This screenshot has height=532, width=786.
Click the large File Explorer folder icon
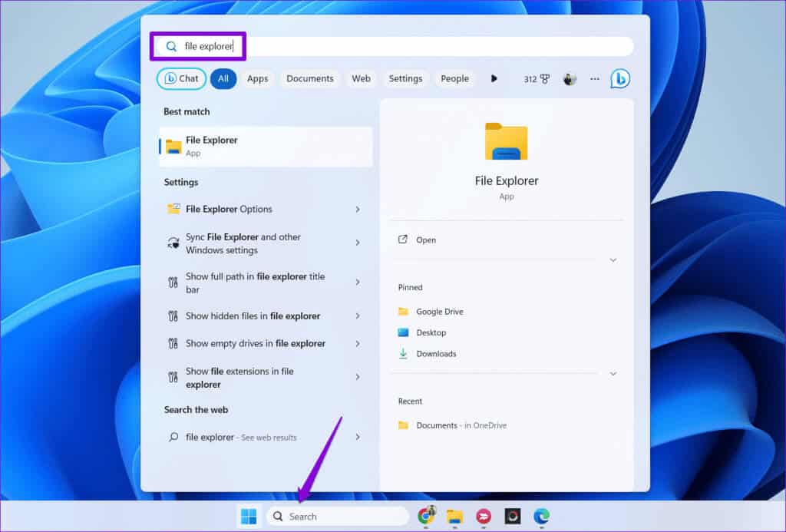[507, 141]
